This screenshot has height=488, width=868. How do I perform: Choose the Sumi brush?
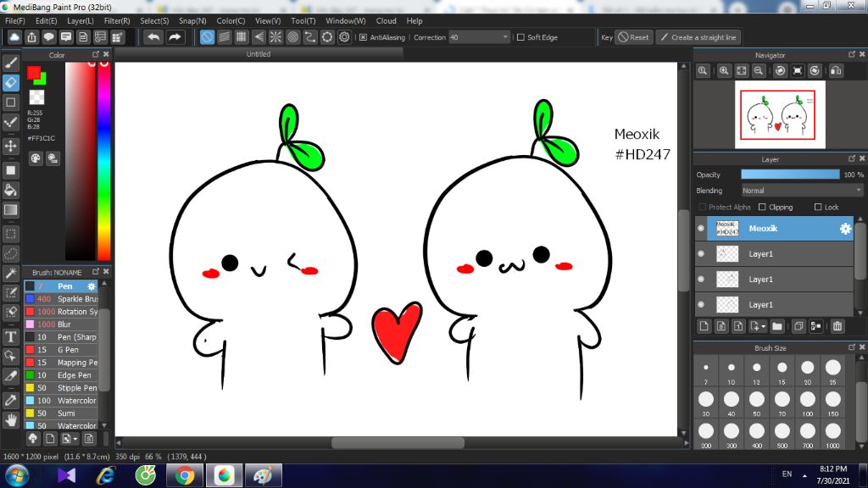pyautogui.click(x=61, y=413)
